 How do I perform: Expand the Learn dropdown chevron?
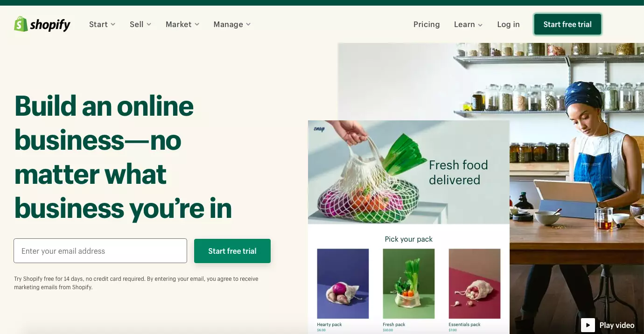pyautogui.click(x=480, y=25)
